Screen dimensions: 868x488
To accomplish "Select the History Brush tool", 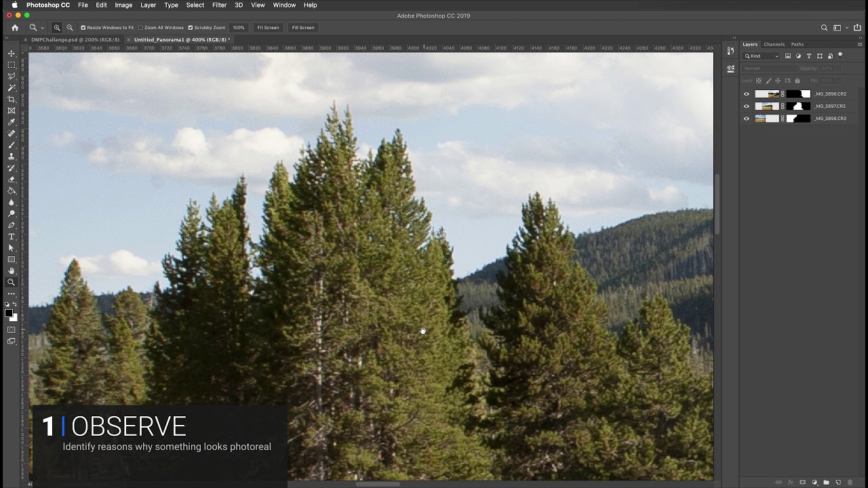I will [12, 168].
